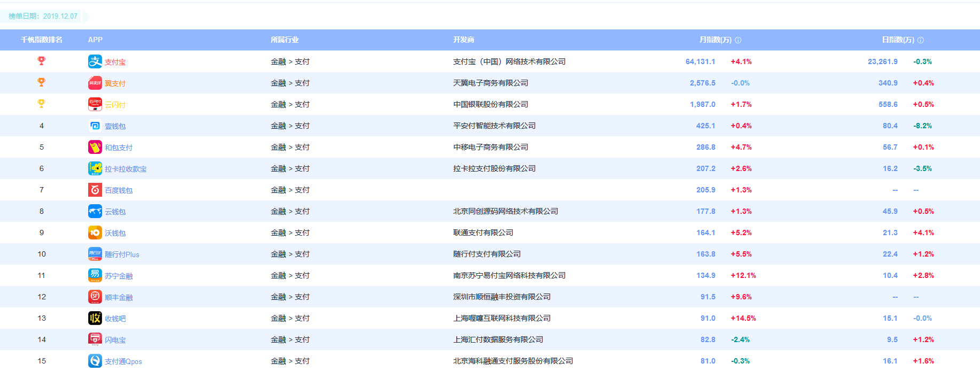Click developer 联通支付有限公司
The height and width of the screenshot is (371, 980).
[x=483, y=233]
